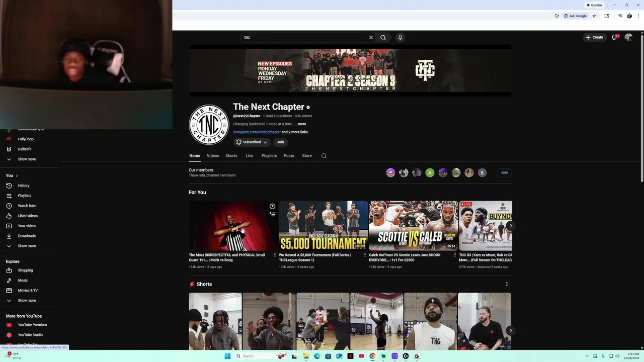Open the YouTube account avatar menu
The width and height of the screenshot is (644, 362).
[628, 37]
